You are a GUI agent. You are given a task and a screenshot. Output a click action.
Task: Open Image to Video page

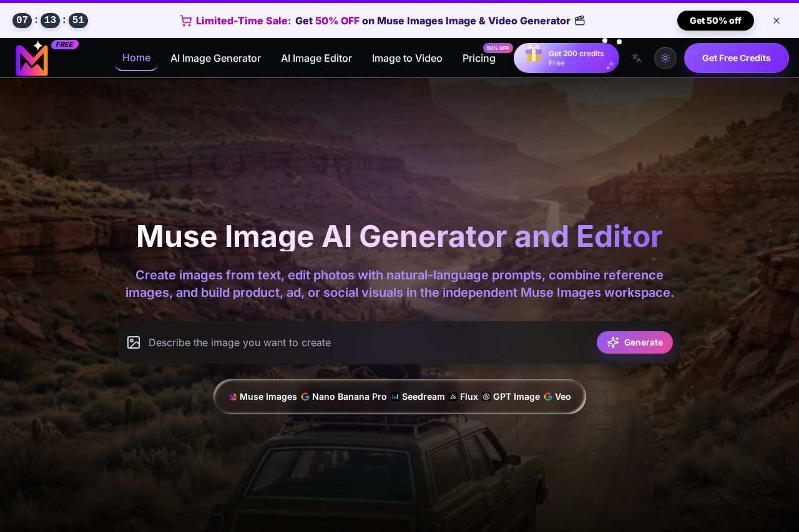coord(407,58)
